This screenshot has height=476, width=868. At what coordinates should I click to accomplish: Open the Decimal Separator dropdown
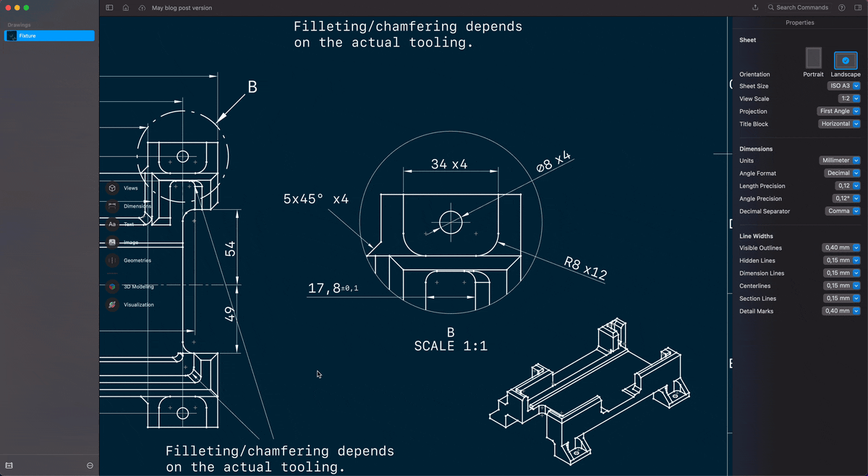(x=843, y=211)
